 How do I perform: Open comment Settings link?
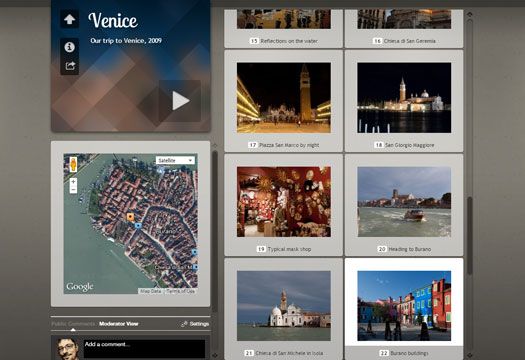tap(195, 324)
